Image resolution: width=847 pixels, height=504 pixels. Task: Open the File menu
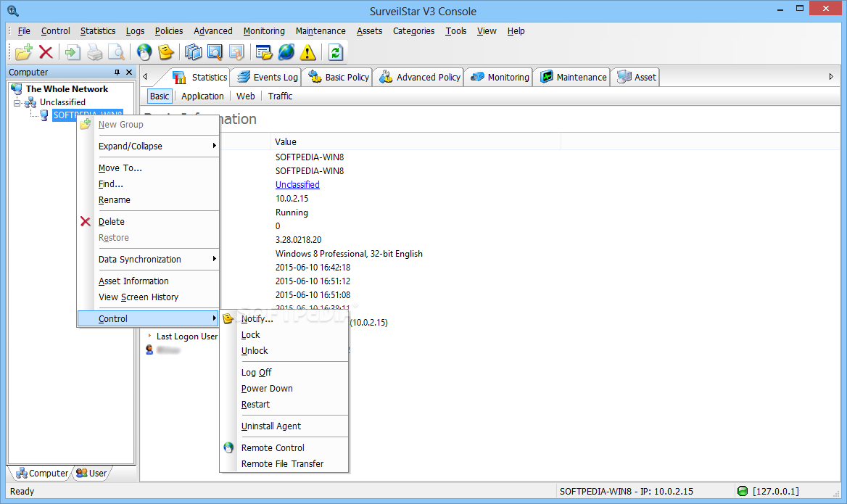tap(24, 30)
